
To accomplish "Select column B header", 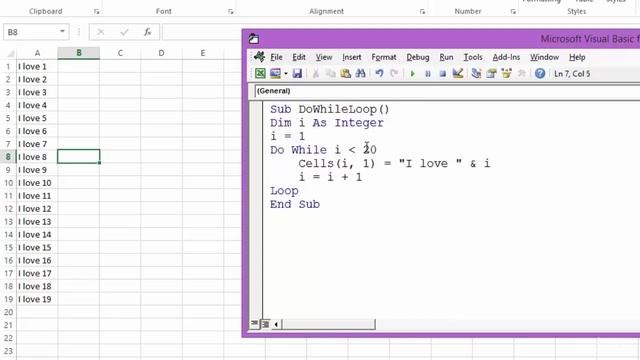I will tap(79, 53).
